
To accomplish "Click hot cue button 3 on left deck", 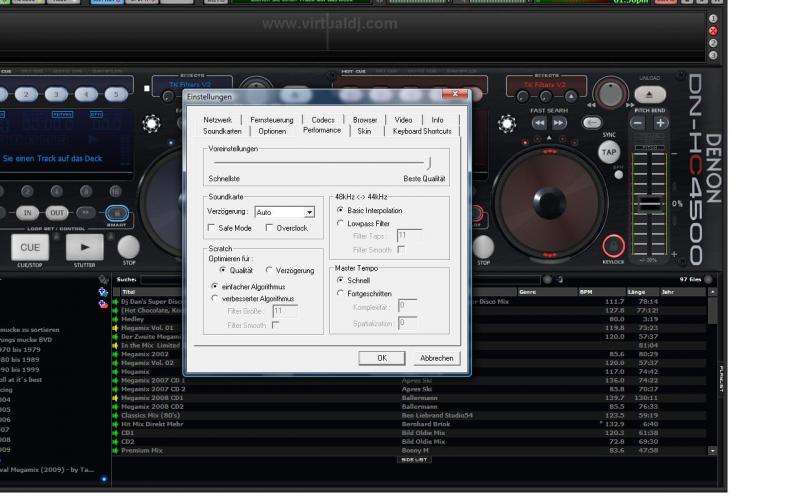I will (56, 94).
